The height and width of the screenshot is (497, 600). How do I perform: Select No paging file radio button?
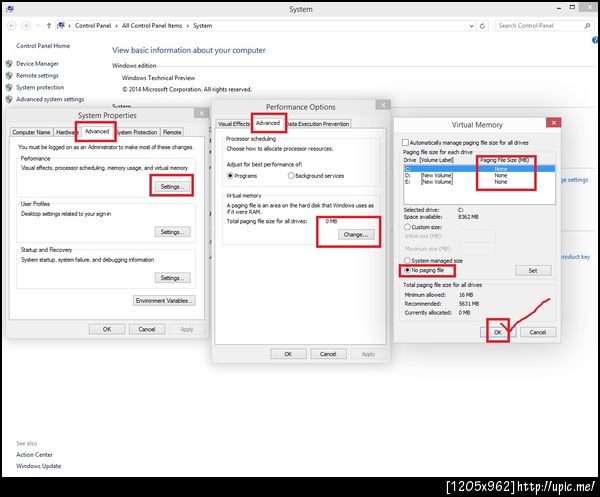point(408,270)
